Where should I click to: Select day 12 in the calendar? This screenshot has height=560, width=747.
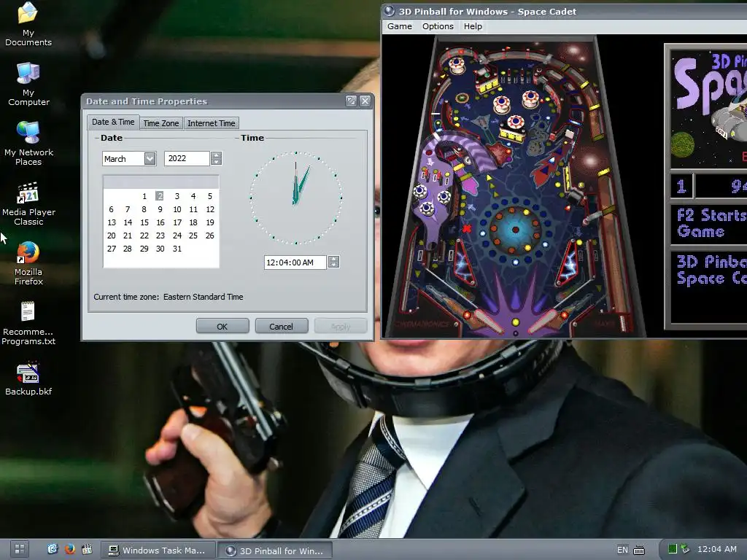coord(210,209)
